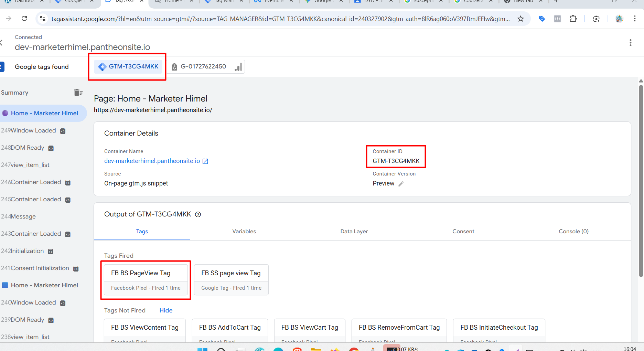The image size is (644, 351).
Task: Click the extensions puzzle piece icon
Action: 573,19
